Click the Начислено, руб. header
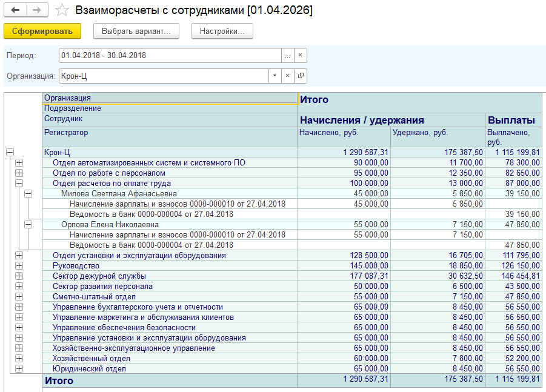The height and width of the screenshot is (392, 546). 344,137
